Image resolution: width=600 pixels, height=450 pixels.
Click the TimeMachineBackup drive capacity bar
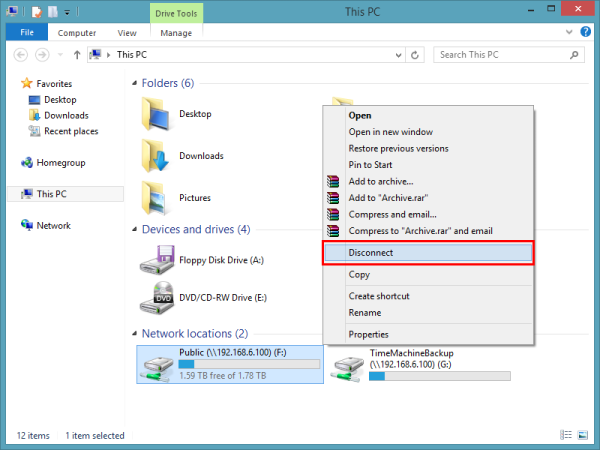tap(440, 376)
